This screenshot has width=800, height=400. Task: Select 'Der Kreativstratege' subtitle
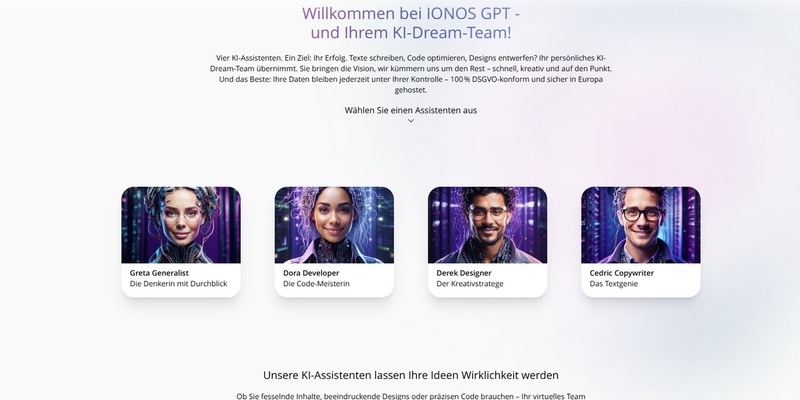click(x=470, y=284)
